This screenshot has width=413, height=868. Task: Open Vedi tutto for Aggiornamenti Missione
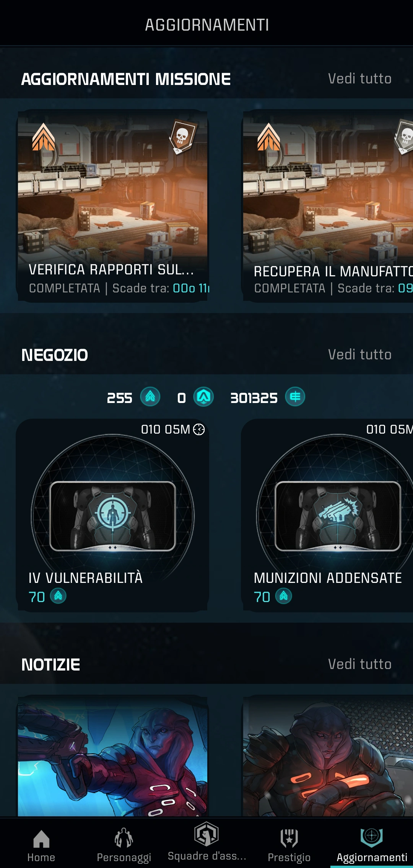[x=359, y=79]
